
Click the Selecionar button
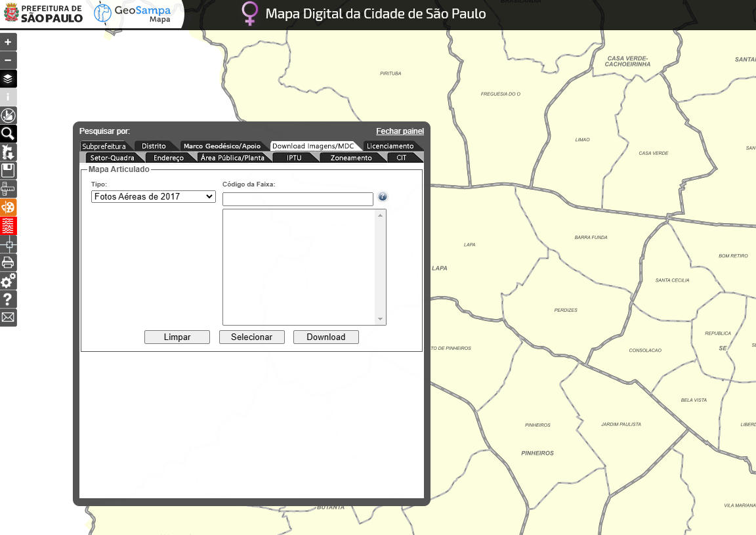(252, 337)
